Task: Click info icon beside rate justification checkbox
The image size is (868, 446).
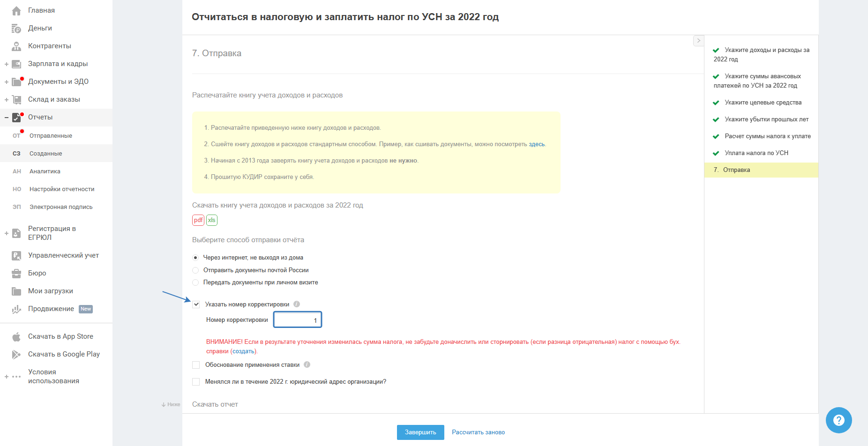Action: (307, 365)
